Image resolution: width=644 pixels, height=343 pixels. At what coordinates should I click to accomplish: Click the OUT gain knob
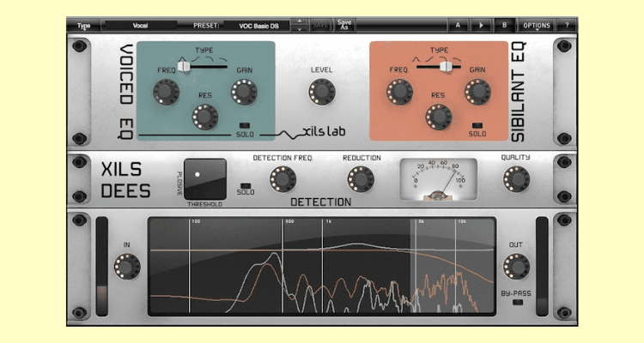click(516, 267)
